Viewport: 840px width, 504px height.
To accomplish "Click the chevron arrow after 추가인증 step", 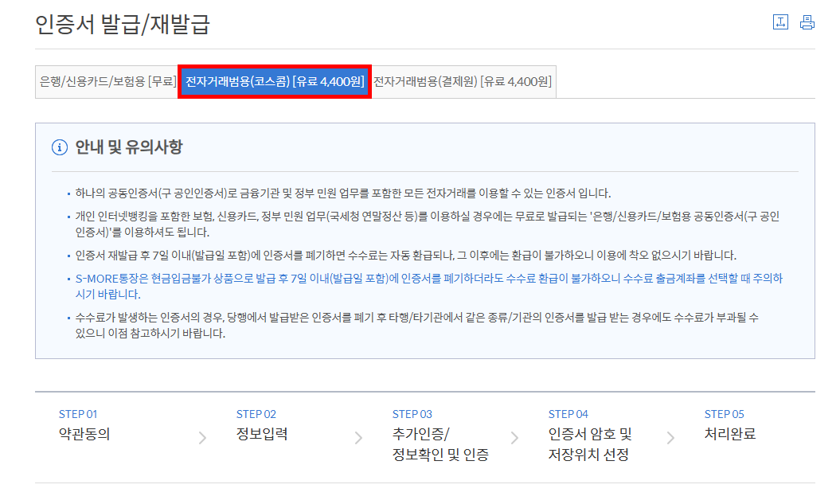I will pos(514,438).
